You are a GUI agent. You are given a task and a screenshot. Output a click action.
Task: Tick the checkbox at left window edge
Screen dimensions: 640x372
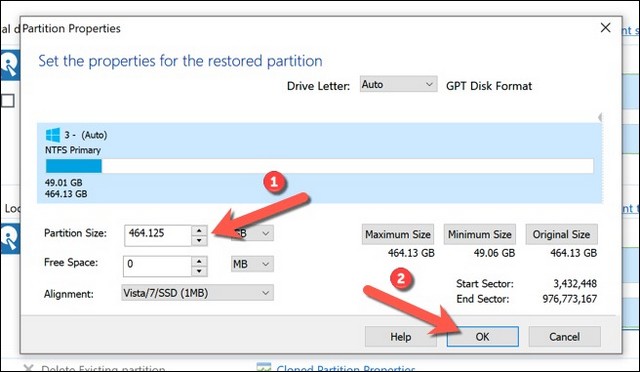pos(7,100)
